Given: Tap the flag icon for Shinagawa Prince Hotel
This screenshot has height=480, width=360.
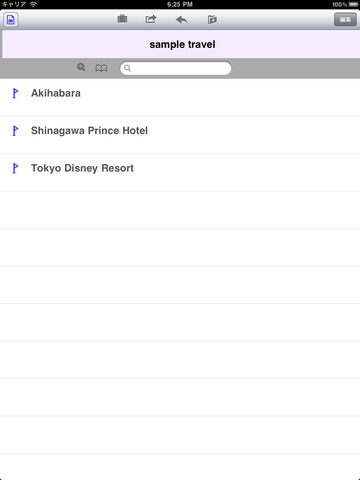Looking at the screenshot, I should pyautogui.click(x=15, y=131).
